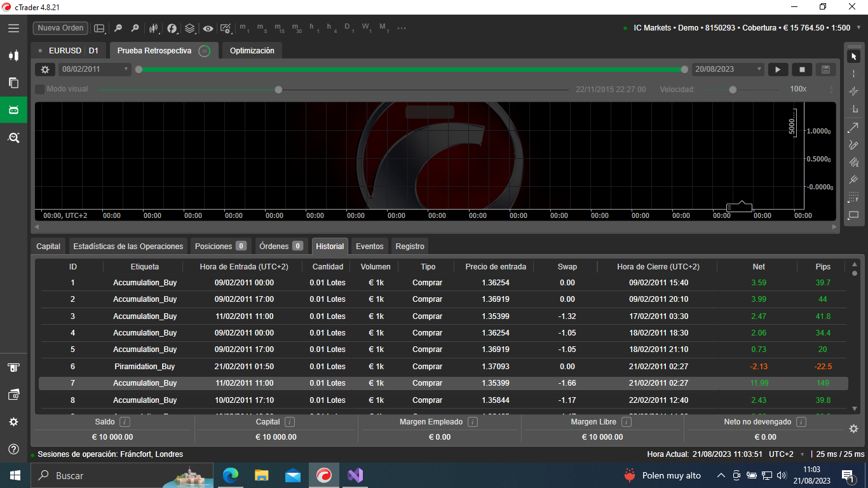Switch to the Eventos tab
The width and height of the screenshot is (868, 488).
[x=370, y=247]
